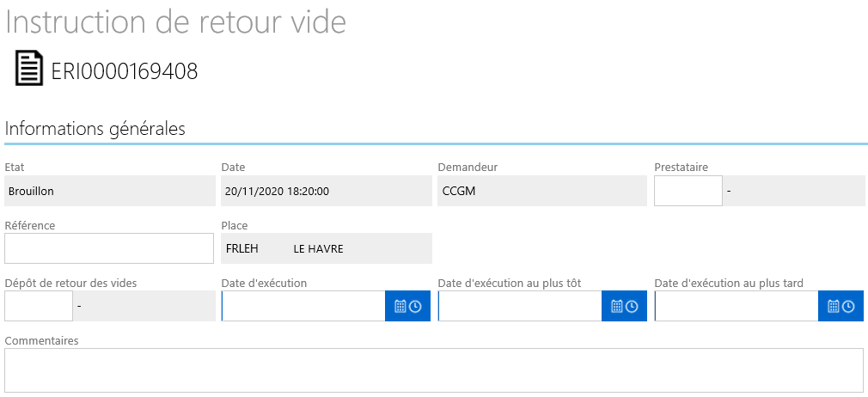This screenshot has width=868, height=397.
Task: Click the ERI0000169408 reference number
Action: [125, 72]
